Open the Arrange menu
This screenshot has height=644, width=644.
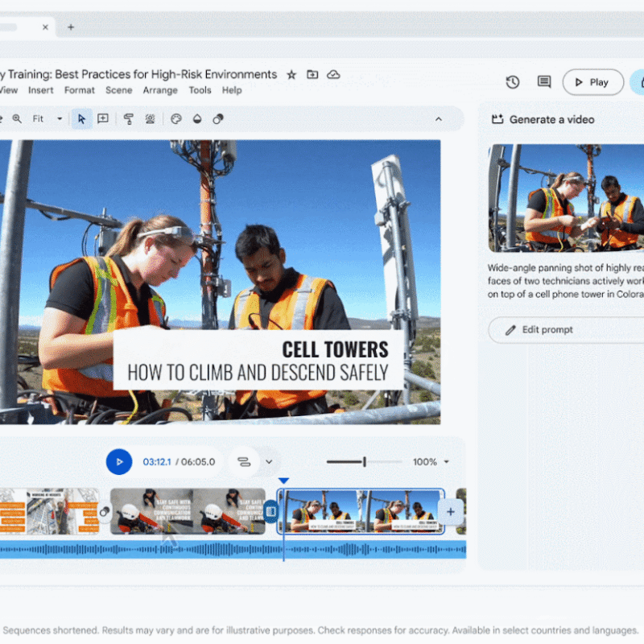[x=160, y=90]
